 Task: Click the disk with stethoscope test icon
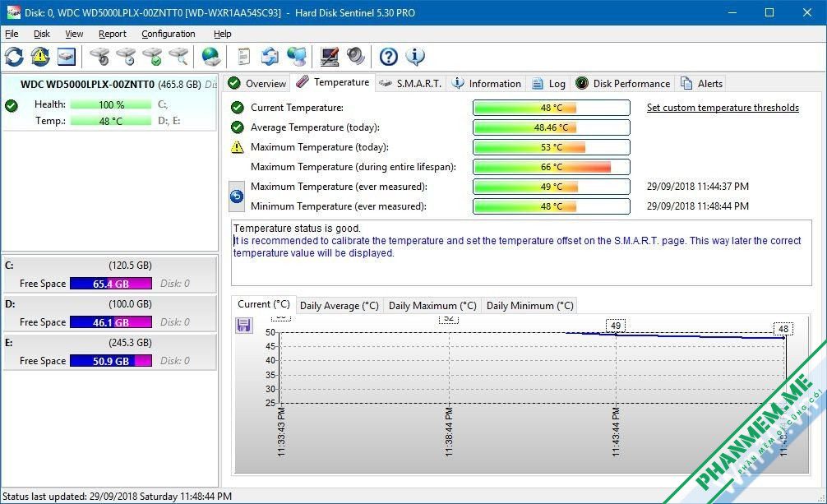click(x=99, y=57)
